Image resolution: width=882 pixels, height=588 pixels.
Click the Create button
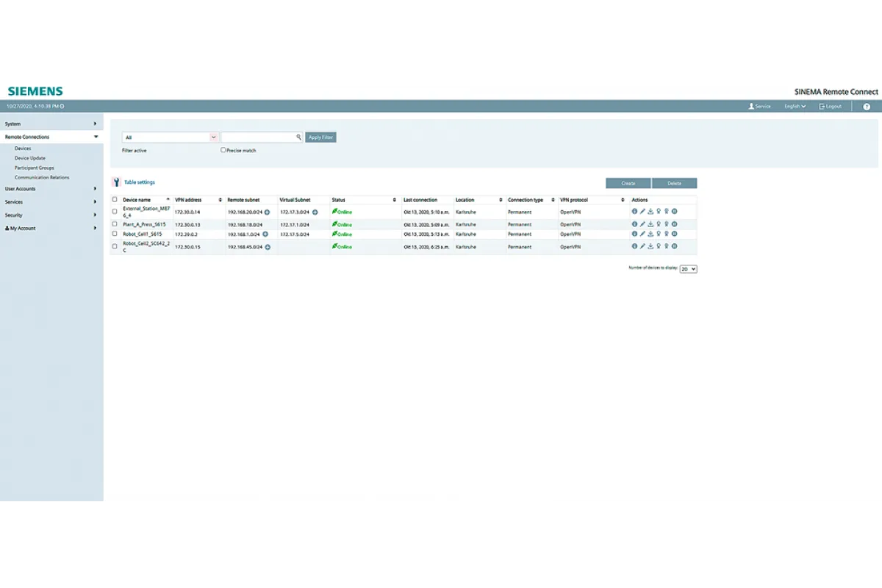[x=628, y=183]
